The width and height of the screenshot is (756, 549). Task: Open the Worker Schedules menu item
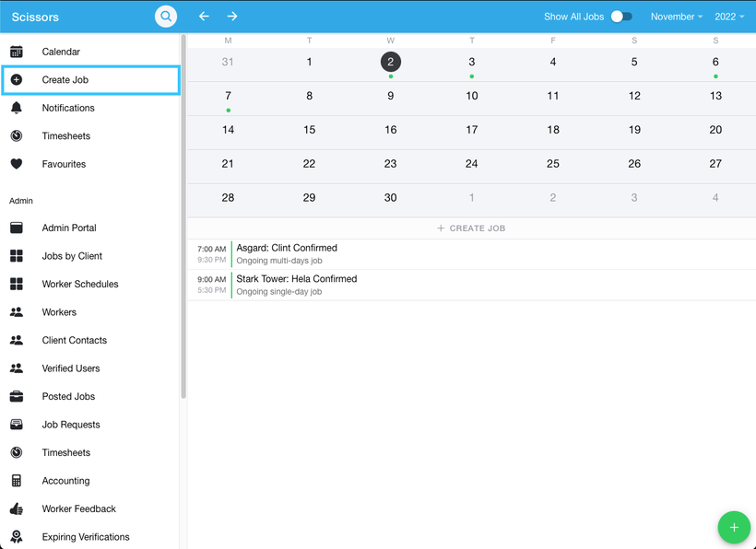(x=80, y=284)
